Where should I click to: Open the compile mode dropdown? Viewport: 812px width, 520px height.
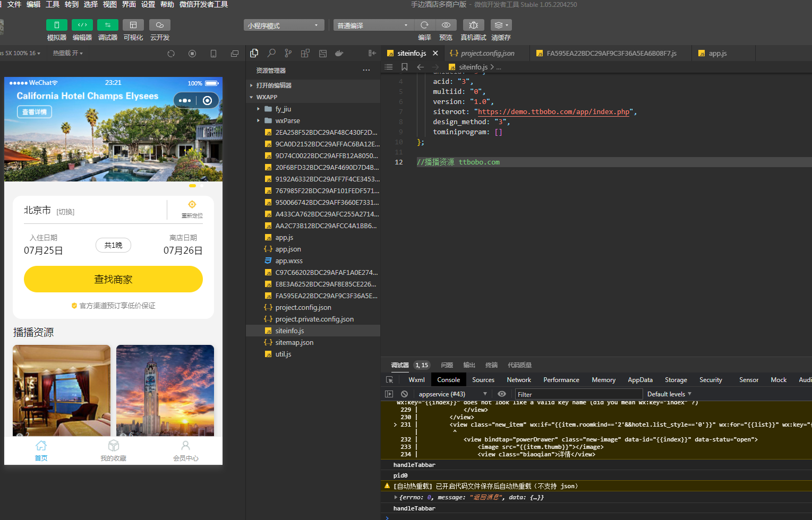pos(373,25)
